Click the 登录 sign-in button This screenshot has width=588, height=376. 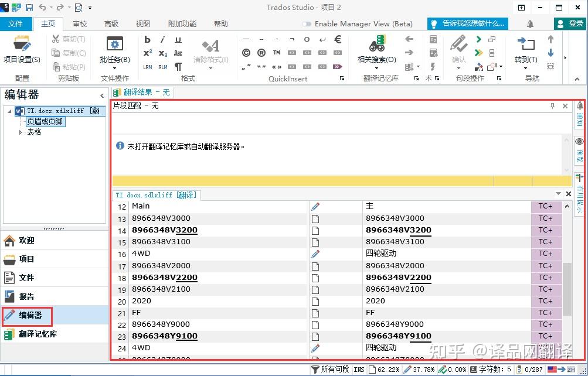pyautogui.click(x=570, y=24)
